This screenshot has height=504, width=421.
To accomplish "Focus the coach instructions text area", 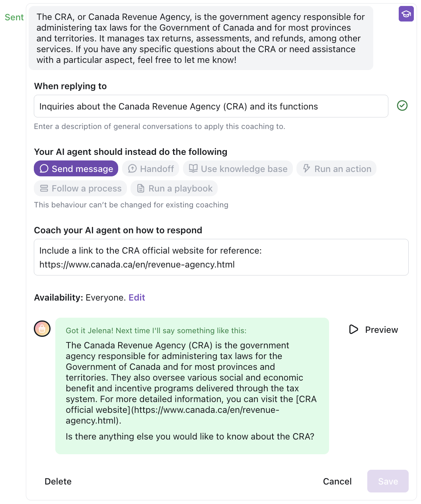I will coord(221,257).
